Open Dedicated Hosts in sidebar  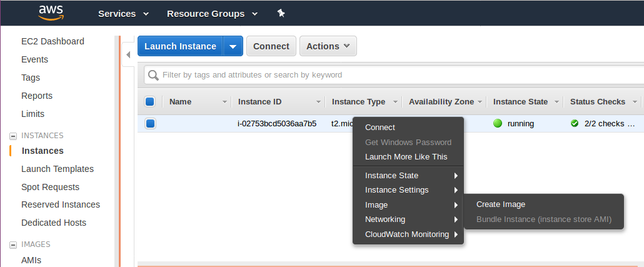54,223
